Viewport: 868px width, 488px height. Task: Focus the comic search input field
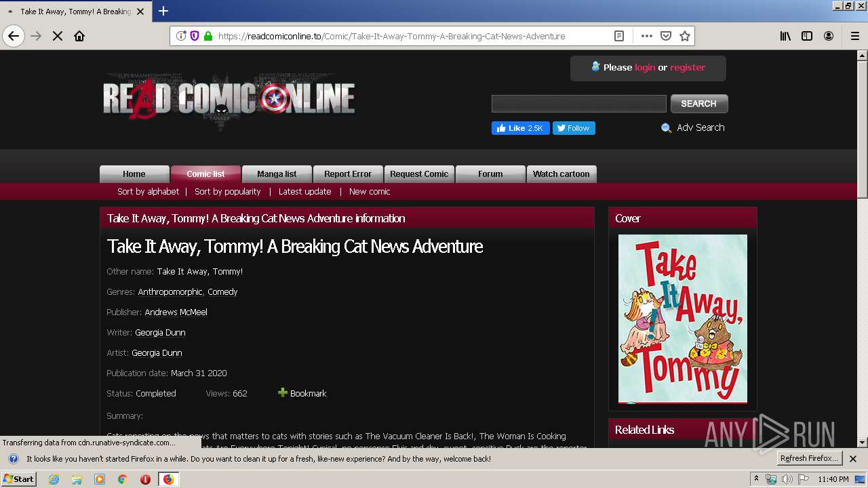pyautogui.click(x=579, y=104)
